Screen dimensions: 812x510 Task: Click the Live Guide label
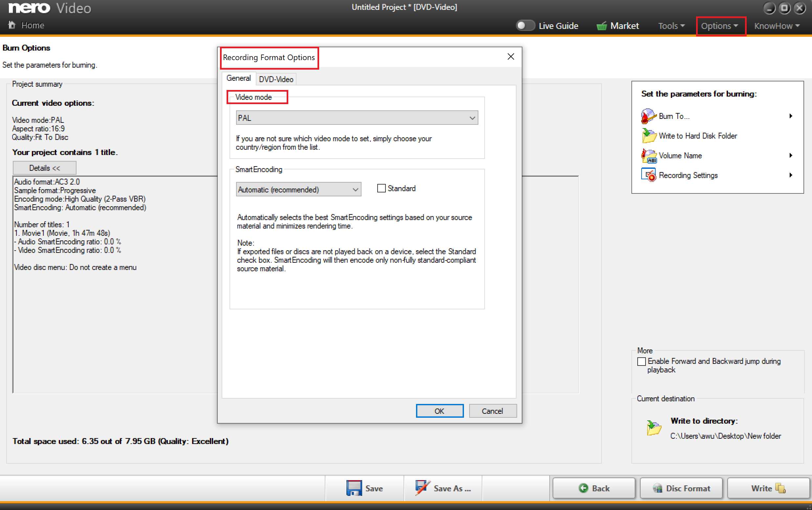pos(559,26)
